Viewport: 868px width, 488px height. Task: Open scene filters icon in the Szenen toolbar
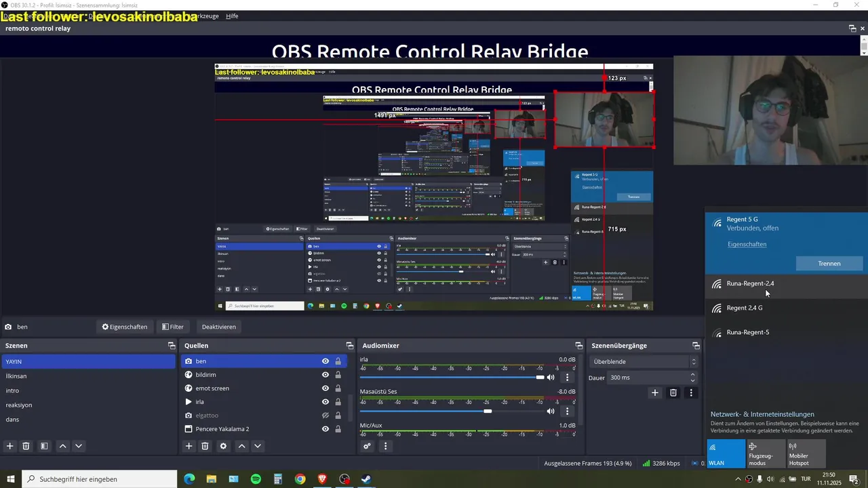click(x=44, y=446)
